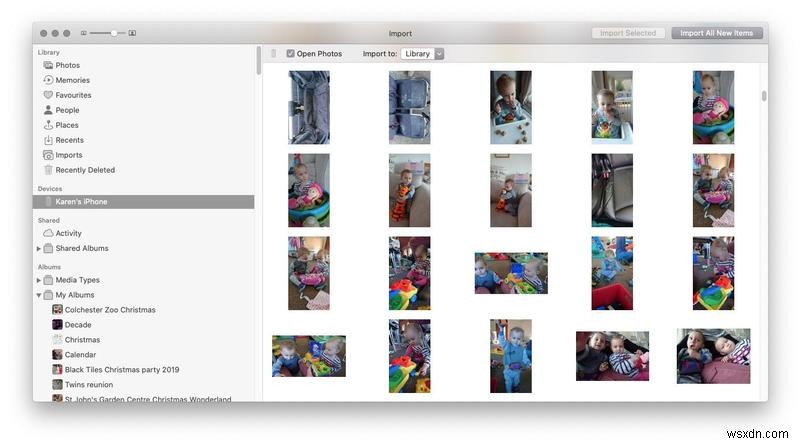Screen dimensions: 800x444
Task: Open Favourites with the heart icon
Action: pos(73,95)
